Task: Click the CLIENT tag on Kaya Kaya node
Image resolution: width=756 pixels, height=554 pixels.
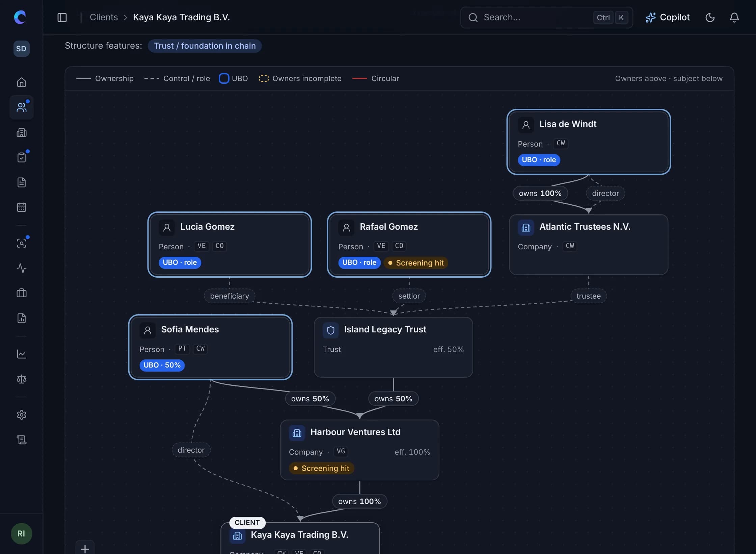Action: pyautogui.click(x=247, y=523)
